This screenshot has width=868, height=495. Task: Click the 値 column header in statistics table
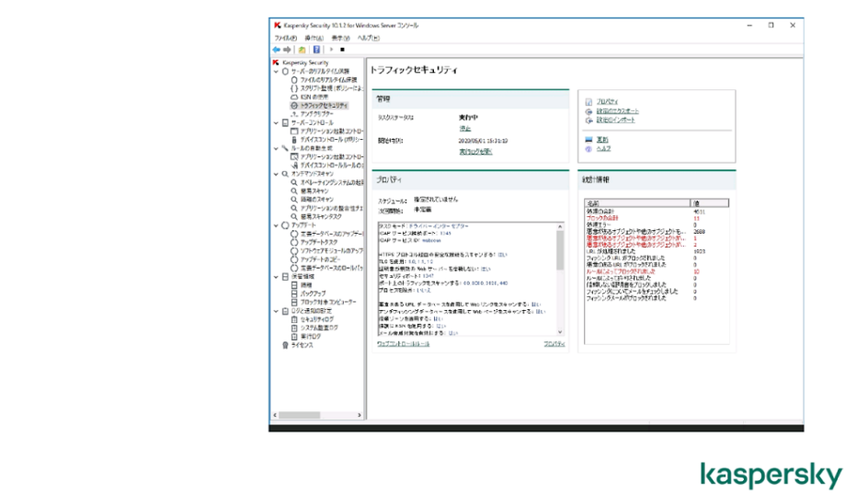coord(710,203)
